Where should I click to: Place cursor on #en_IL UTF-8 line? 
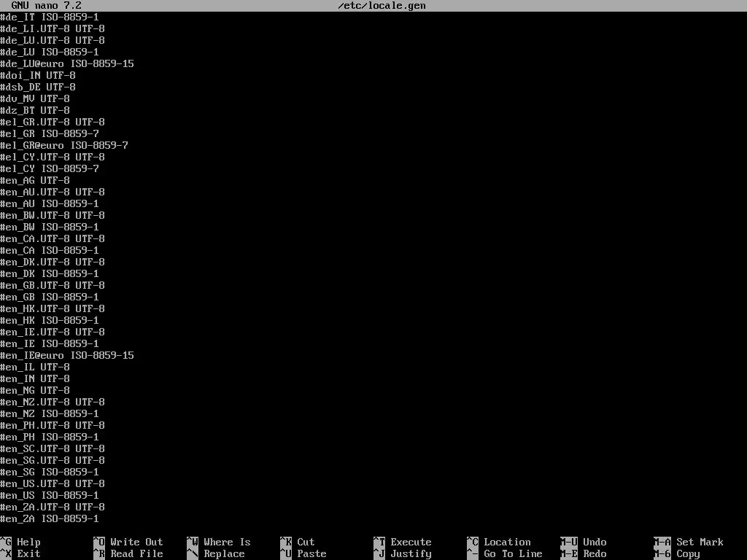[x=35, y=367]
